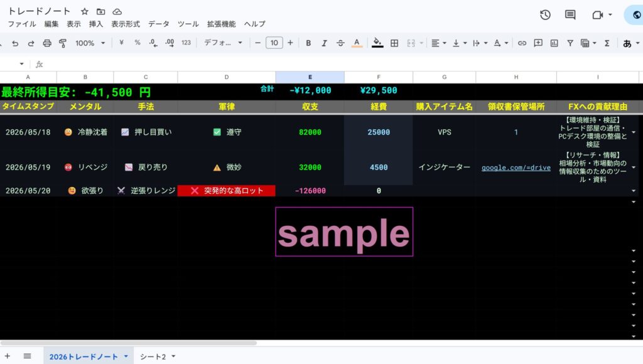Insert a chart
Viewport: 643px width, 364px height.
[x=554, y=43]
